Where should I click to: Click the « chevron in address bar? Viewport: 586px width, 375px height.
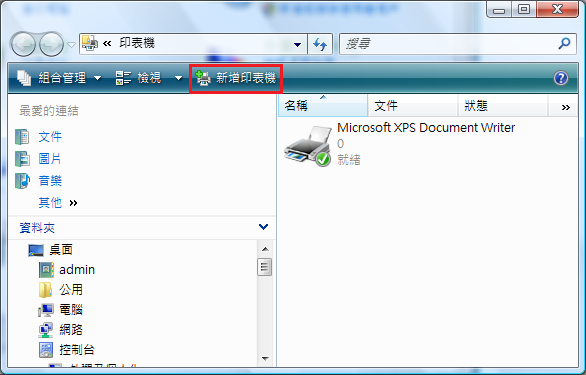tap(107, 43)
